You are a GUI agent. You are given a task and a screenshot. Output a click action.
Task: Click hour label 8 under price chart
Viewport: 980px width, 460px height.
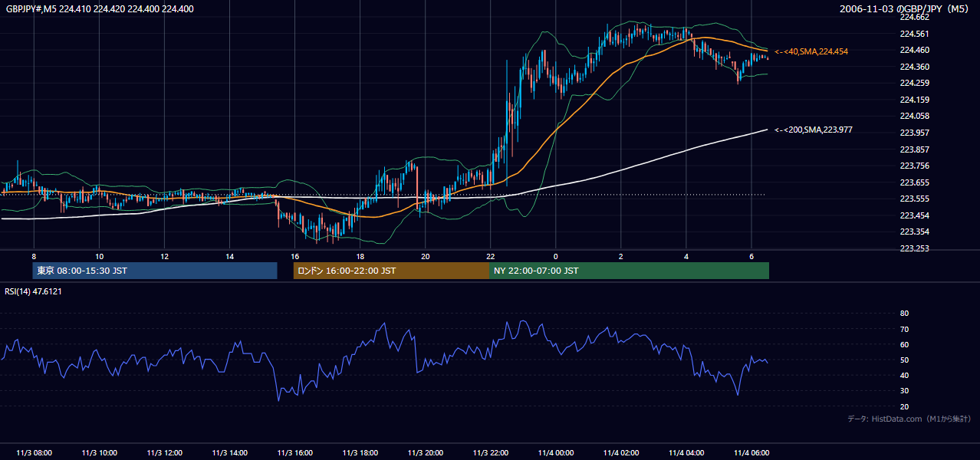click(34, 256)
